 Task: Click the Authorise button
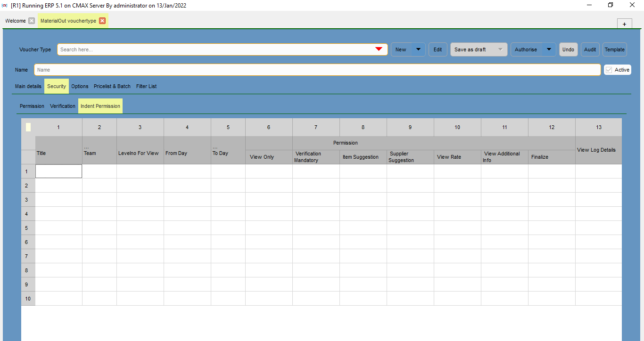click(x=526, y=49)
